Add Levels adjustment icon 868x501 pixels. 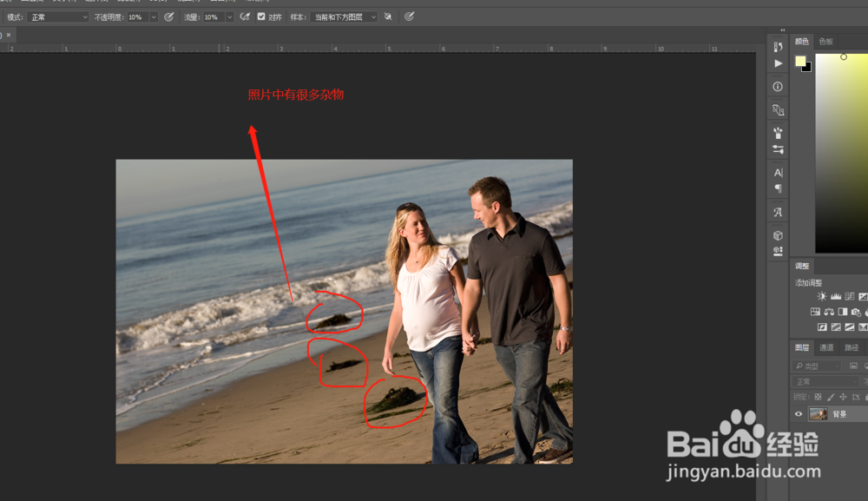coord(836,297)
